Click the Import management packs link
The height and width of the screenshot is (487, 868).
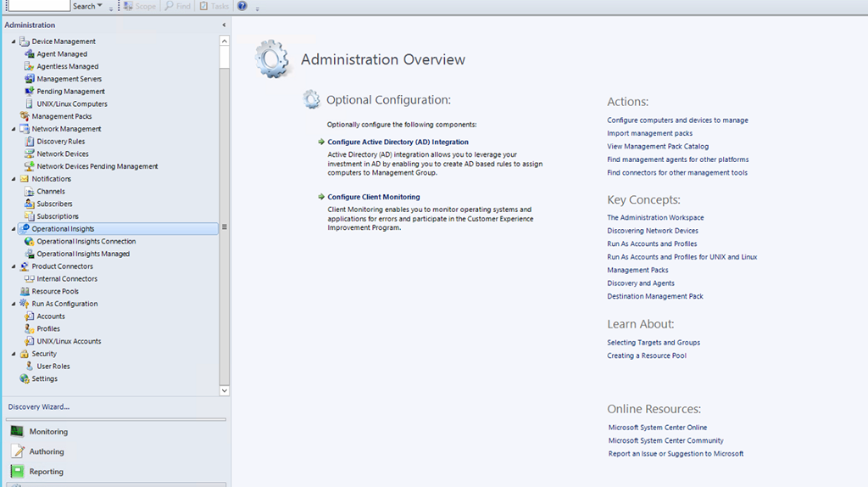[649, 133]
